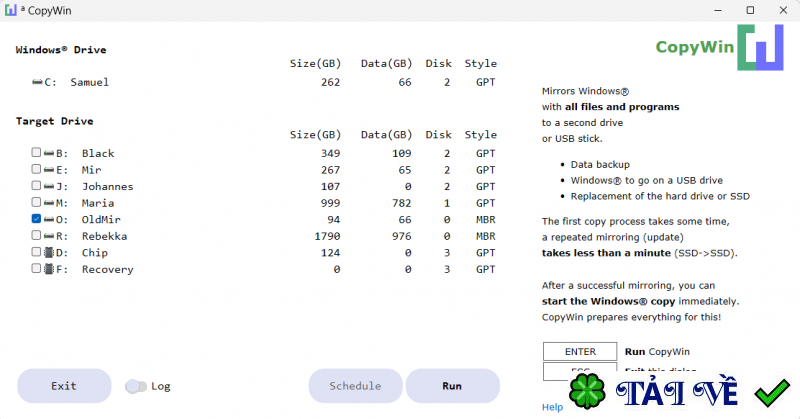The image size is (800, 419).
Task: Click the 782 data value for Maria
Action: click(x=402, y=203)
